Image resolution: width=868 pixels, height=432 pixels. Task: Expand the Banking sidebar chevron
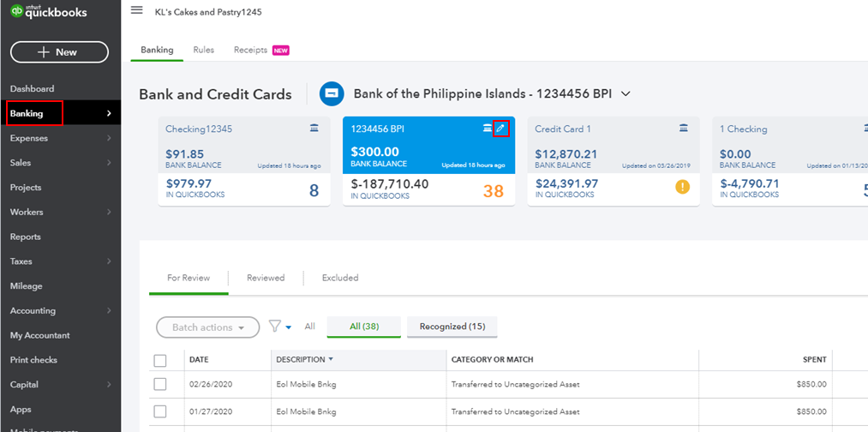[x=109, y=113]
